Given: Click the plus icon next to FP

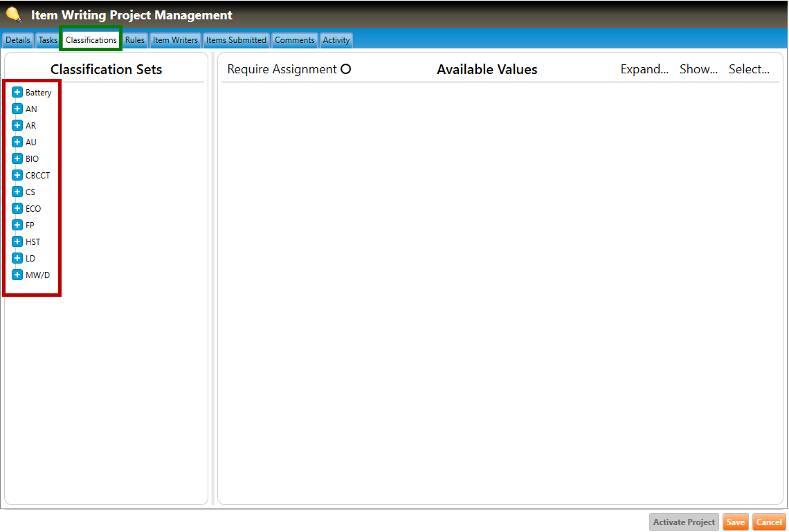Looking at the screenshot, I should 18,225.
